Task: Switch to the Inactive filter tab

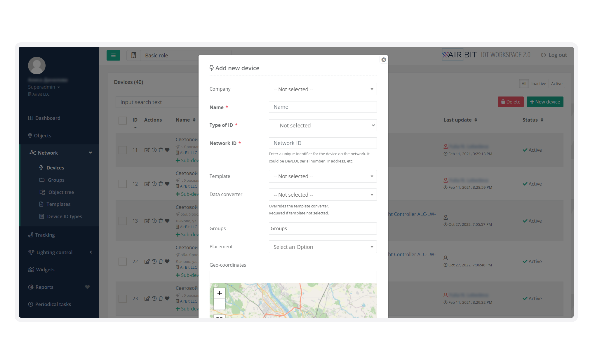Action: pos(538,84)
